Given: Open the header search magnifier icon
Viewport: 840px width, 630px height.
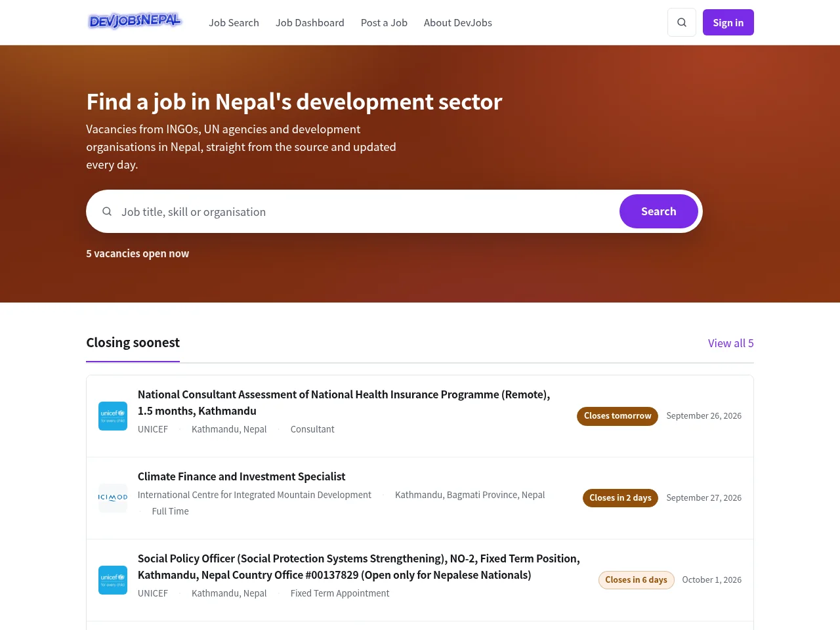Looking at the screenshot, I should (682, 22).
